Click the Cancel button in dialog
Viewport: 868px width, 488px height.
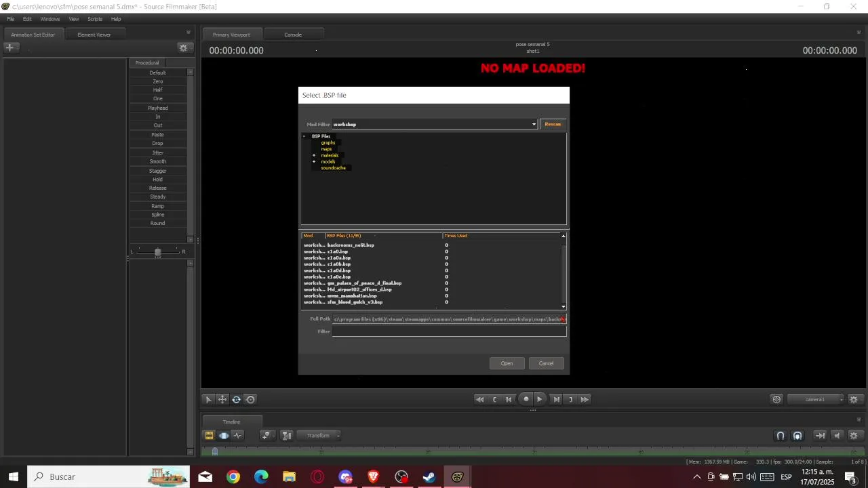click(x=546, y=363)
